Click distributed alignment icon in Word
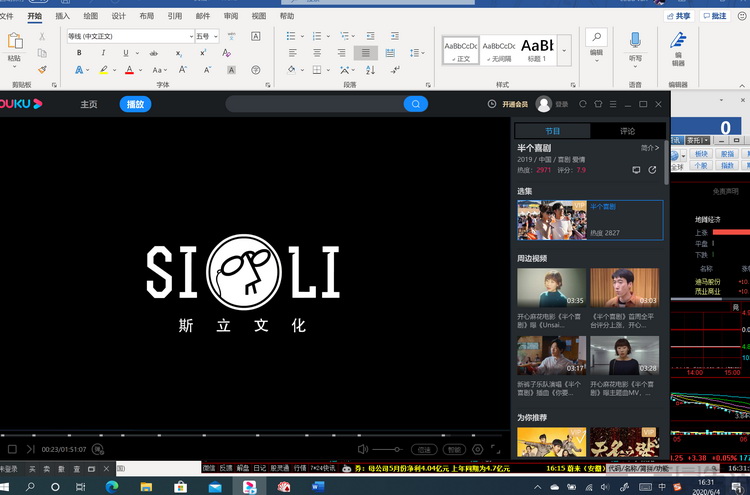This screenshot has width=750, height=495. (x=390, y=53)
